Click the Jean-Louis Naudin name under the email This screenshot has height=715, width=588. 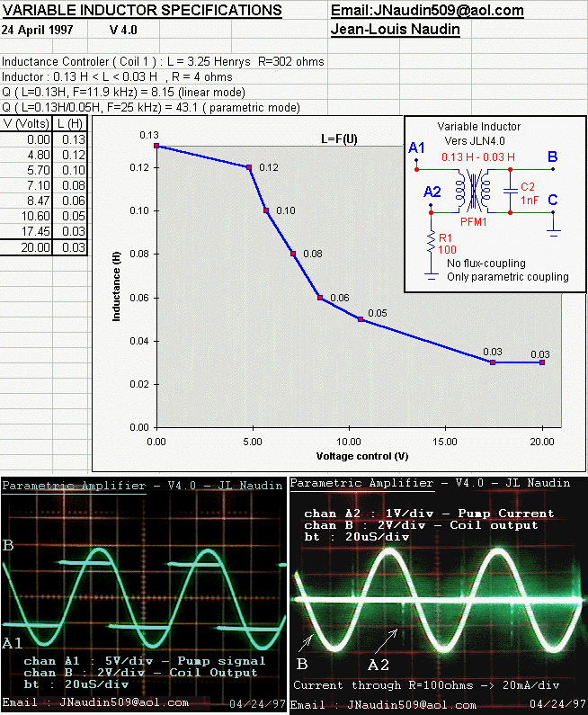[396, 30]
